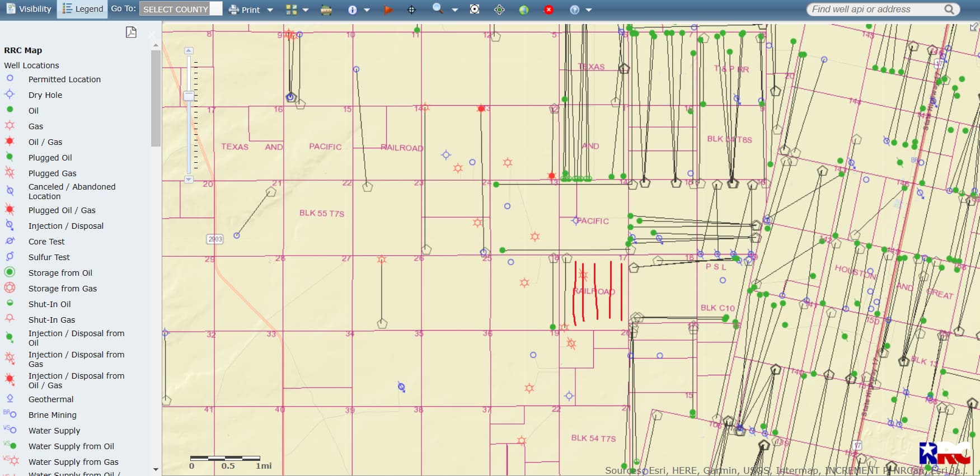Click the green globe icon
Screen dimensions: 980x476
coord(524,10)
